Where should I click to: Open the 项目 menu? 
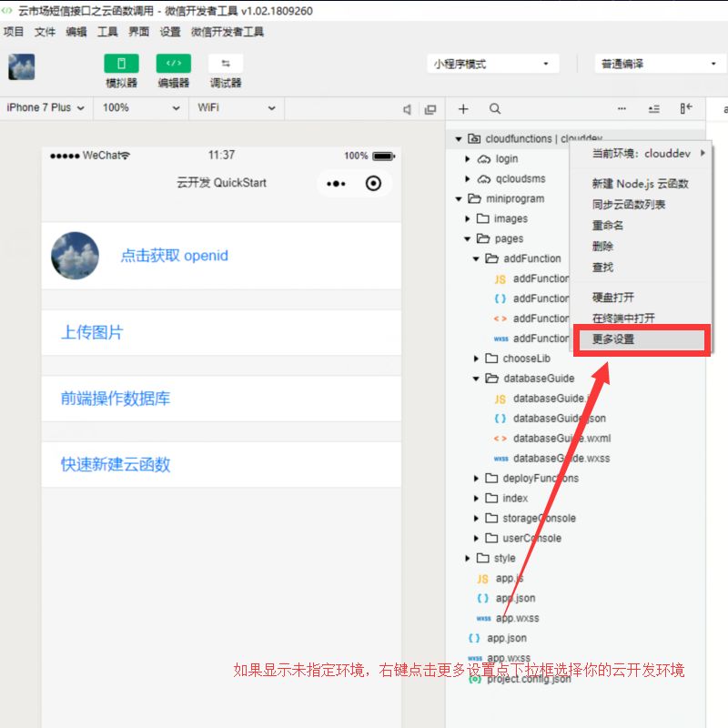[14, 32]
